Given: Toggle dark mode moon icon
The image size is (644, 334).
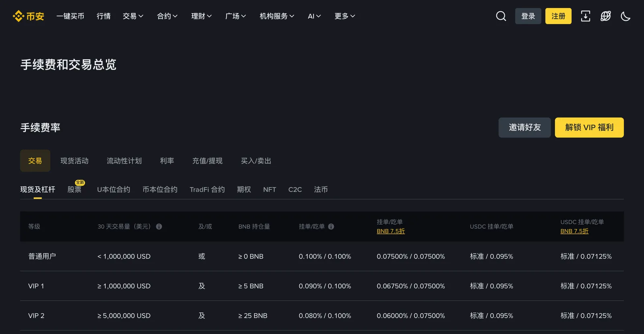Looking at the screenshot, I should 625,16.
